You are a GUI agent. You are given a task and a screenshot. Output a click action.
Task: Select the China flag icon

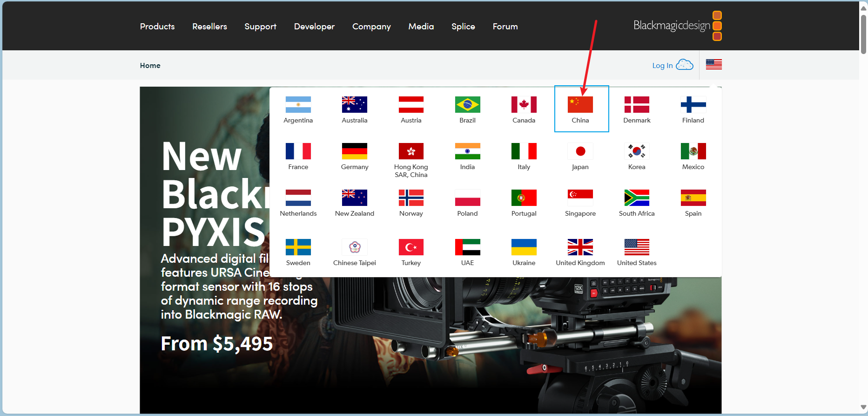tap(580, 104)
